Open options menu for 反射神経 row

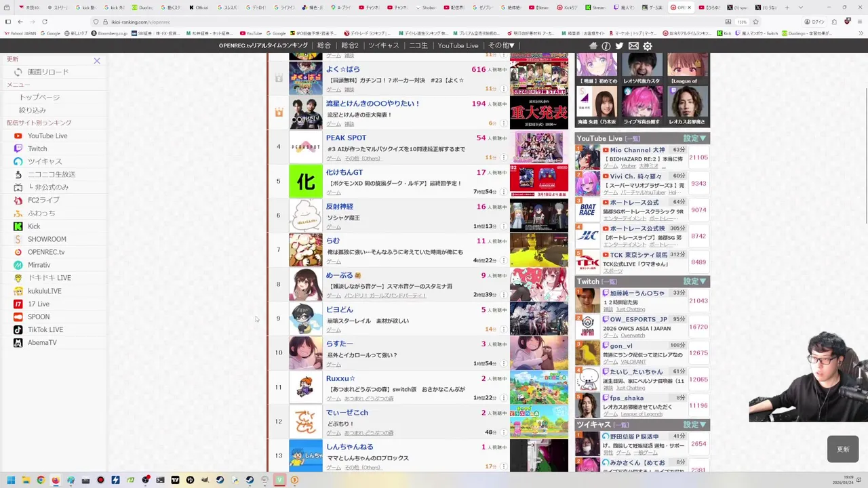(503, 226)
